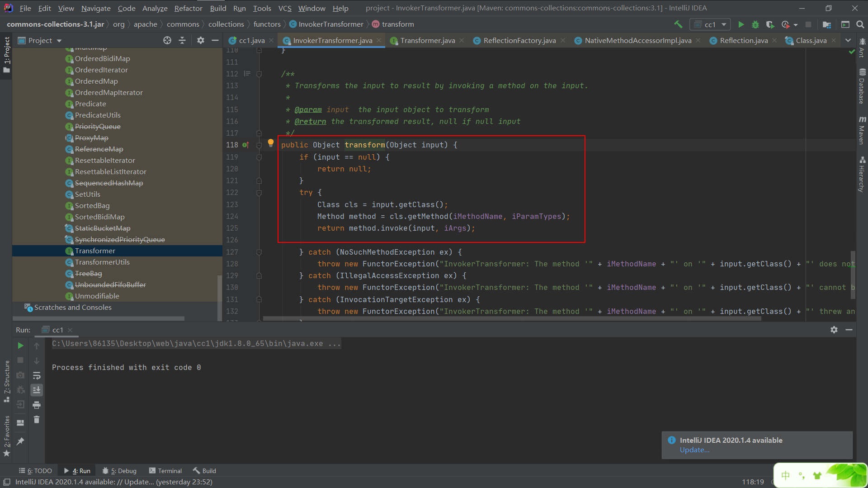Open Search Everywhere magnifier icon
The height and width of the screenshot is (488, 868).
click(x=860, y=24)
